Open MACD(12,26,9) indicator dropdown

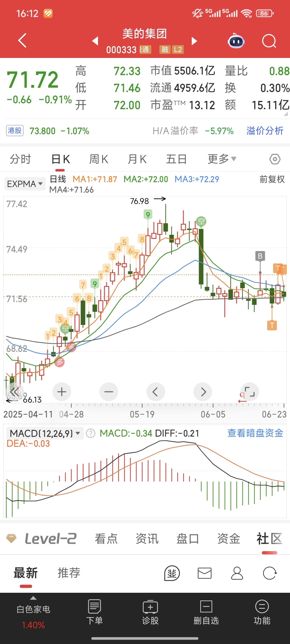click(45, 433)
